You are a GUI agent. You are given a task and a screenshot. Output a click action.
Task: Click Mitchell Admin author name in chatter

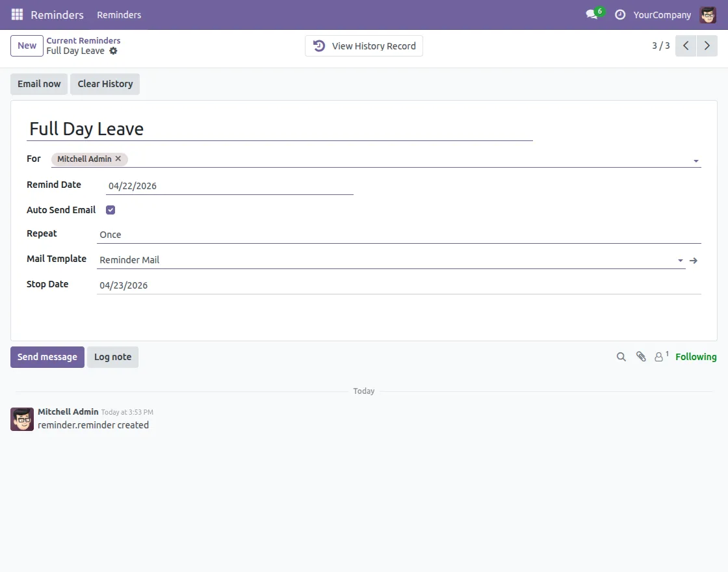pyautogui.click(x=68, y=412)
